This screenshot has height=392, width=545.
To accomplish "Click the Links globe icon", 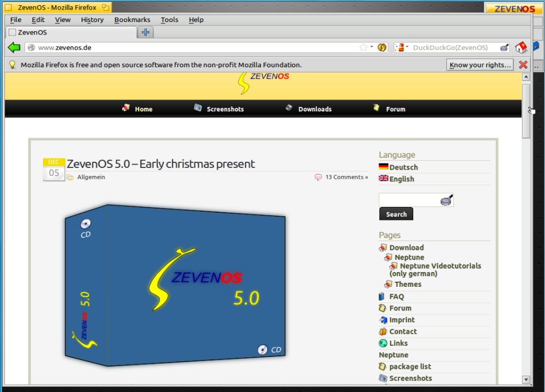I will (x=383, y=343).
